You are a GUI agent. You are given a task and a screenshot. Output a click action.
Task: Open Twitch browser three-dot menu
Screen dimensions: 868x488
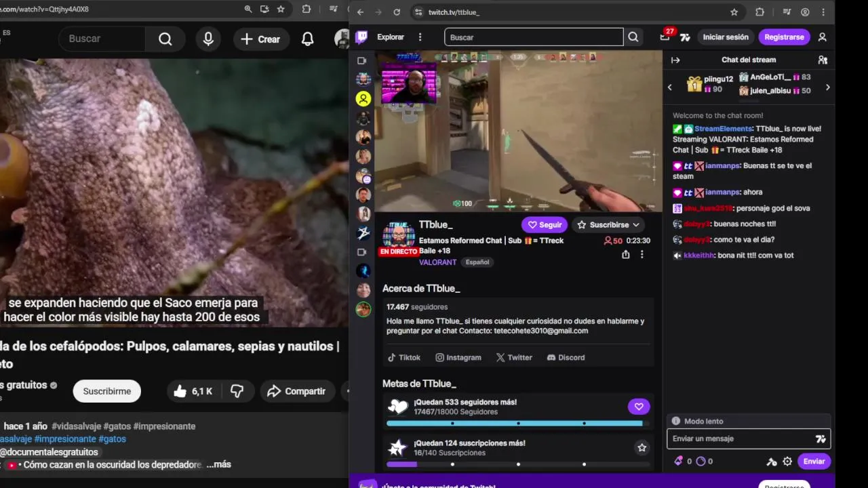click(x=823, y=12)
